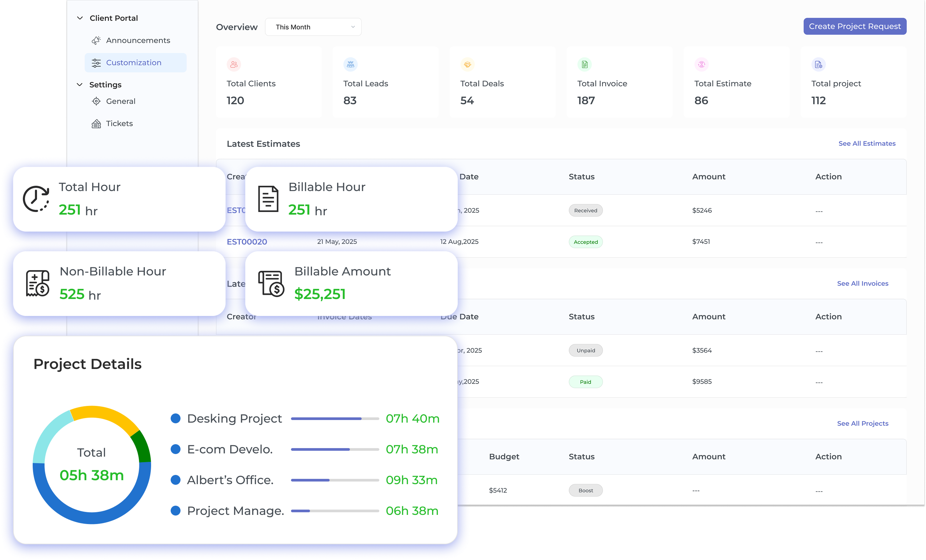926x560 pixels.
Task: Open the This Month dropdown
Action: click(x=313, y=27)
